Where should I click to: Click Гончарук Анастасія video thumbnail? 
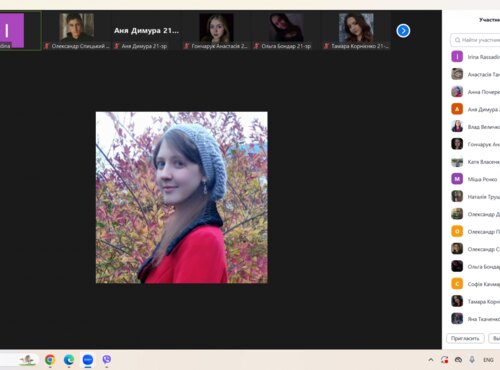click(x=216, y=31)
